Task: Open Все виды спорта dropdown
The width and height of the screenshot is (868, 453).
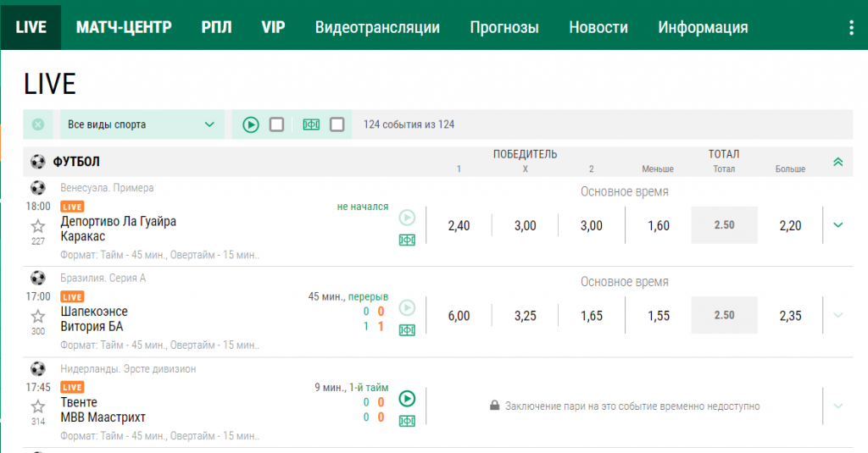Action: pyautogui.click(x=142, y=124)
